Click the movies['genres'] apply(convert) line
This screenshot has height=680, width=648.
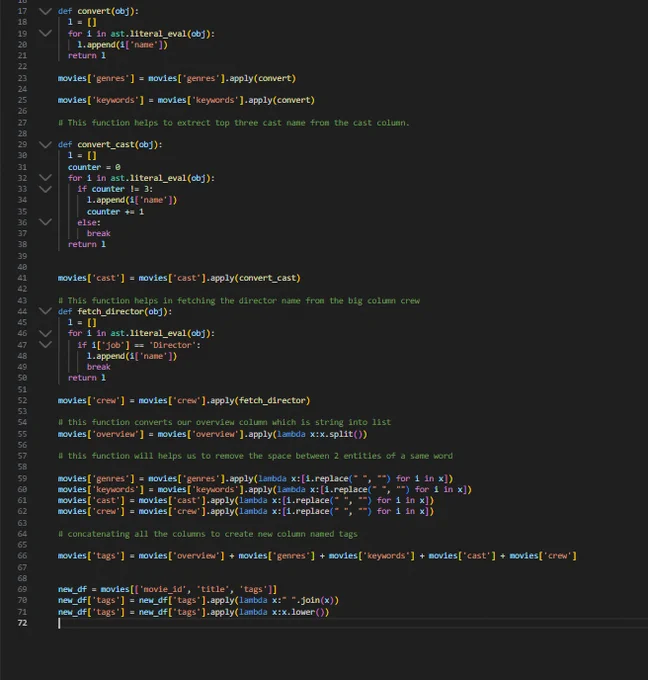177,78
